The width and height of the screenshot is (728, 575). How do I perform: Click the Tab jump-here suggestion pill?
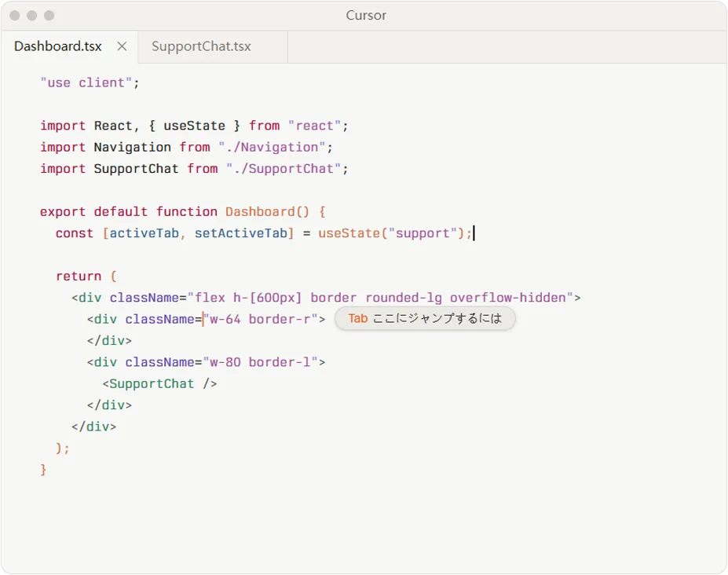[x=425, y=319]
